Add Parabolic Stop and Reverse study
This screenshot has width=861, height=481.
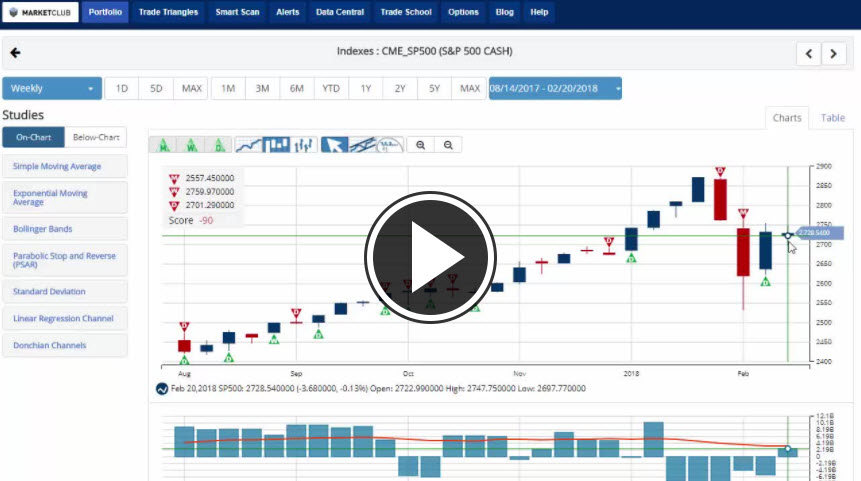pos(65,260)
